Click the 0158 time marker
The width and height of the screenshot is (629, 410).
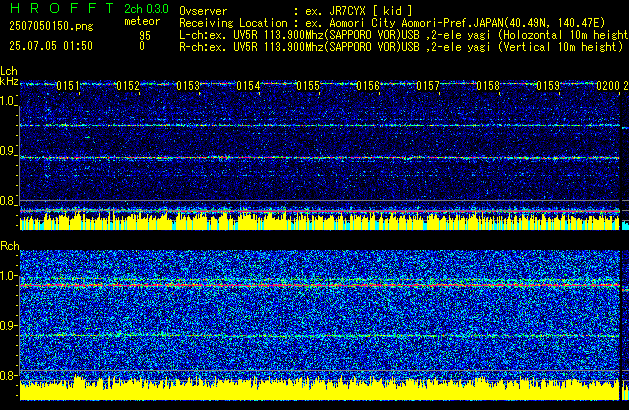[488, 86]
